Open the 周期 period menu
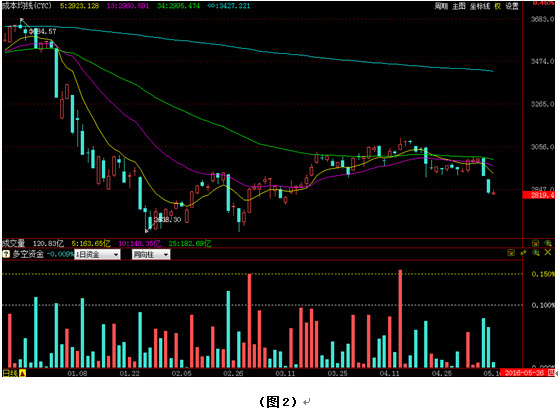 (441, 6)
